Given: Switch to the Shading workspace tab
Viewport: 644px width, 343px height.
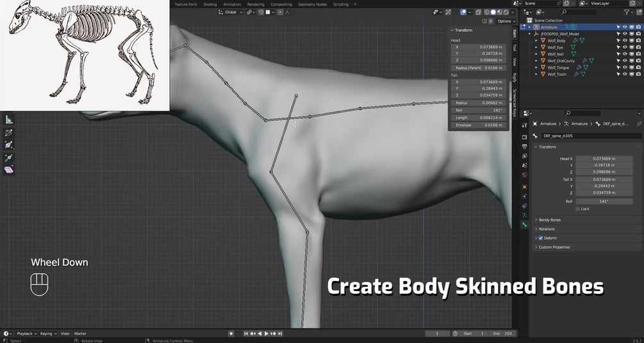Looking at the screenshot, I should [x=210, y=4].
